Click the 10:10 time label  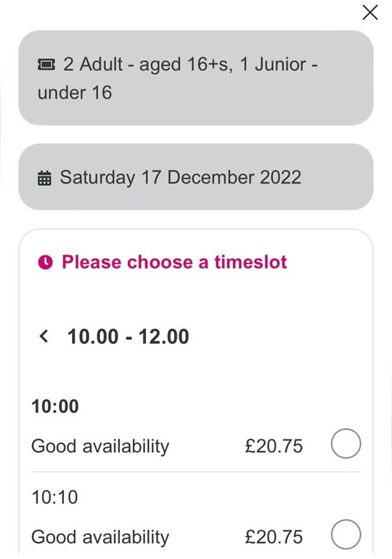54,497
